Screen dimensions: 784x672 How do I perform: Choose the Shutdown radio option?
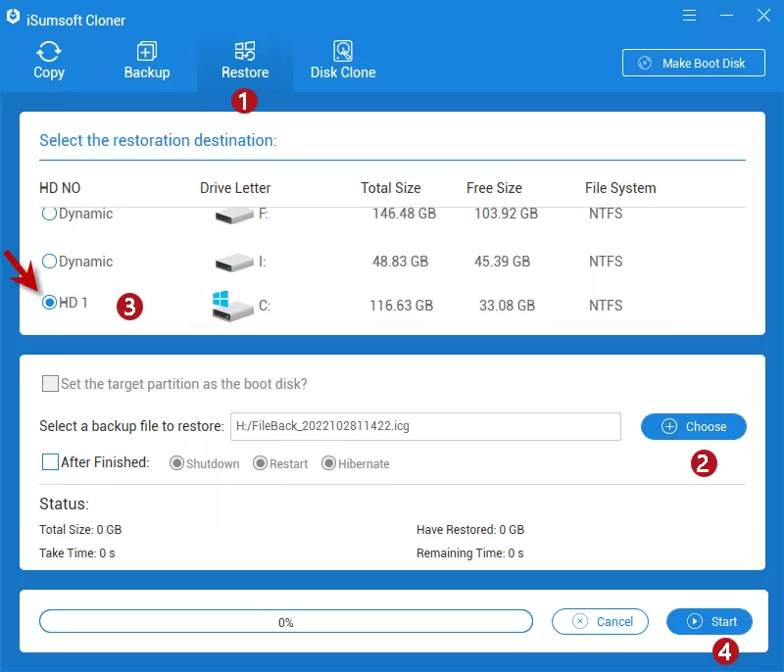click(x=177, y=463)
